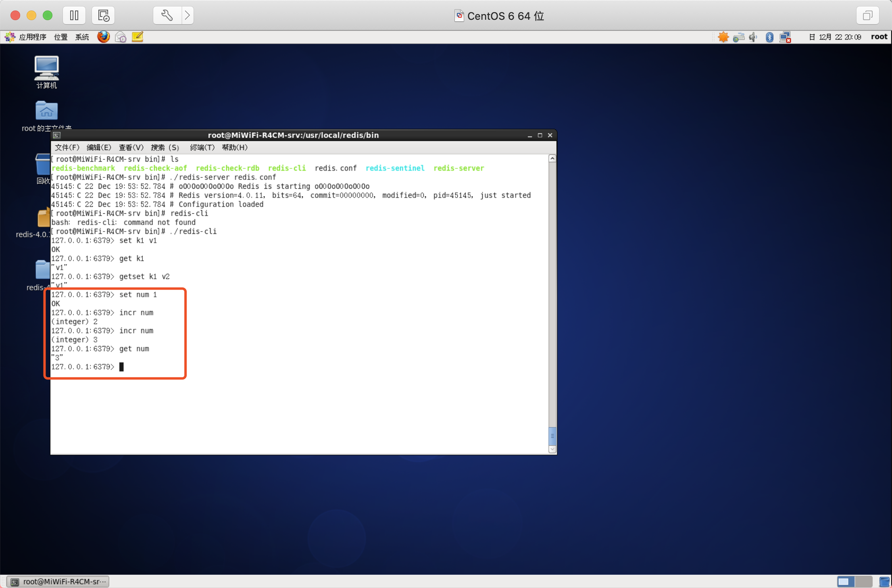Open the 终端(T) terminal menu
Viewport: 892px width, 588px height.
pos(202,148)
